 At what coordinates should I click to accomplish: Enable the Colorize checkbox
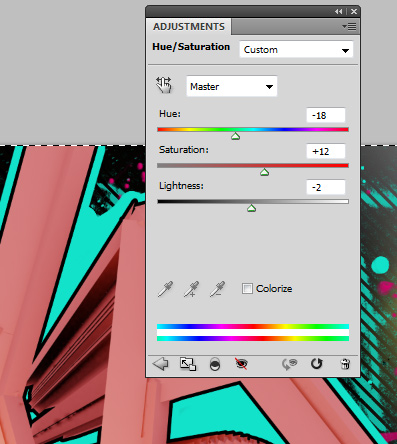click(247, 288)
